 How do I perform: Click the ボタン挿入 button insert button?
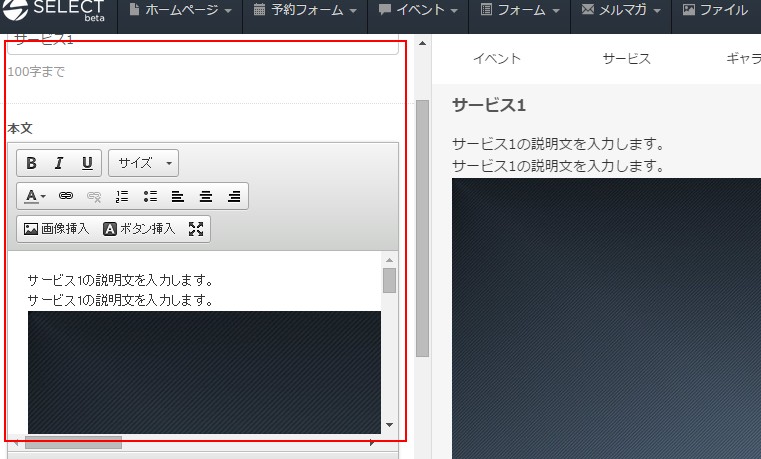[x=139, y=229]
